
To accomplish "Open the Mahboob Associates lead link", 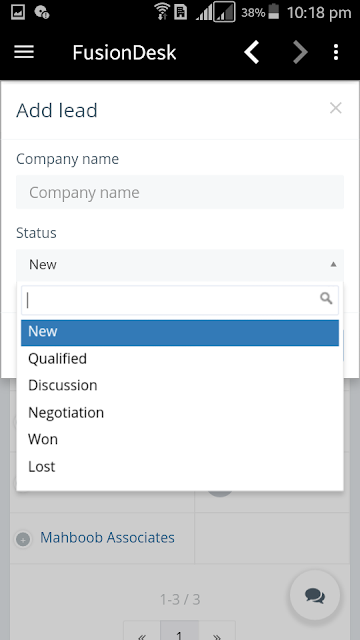I will click(x=107, y=538).
